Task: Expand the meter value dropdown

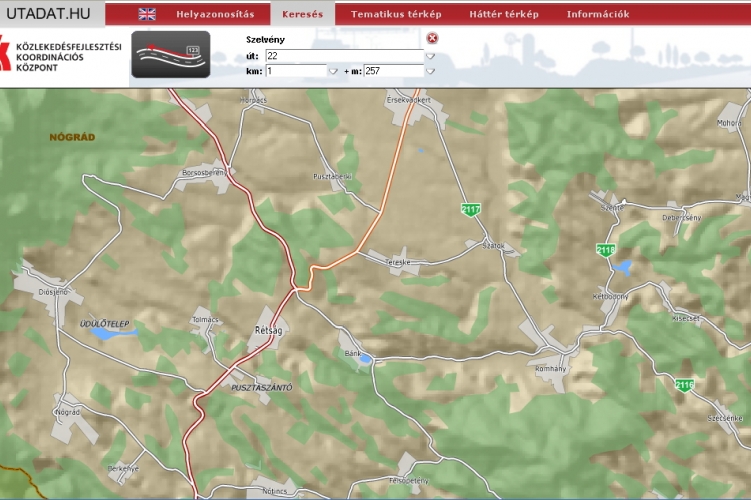Action: [431, 71]
